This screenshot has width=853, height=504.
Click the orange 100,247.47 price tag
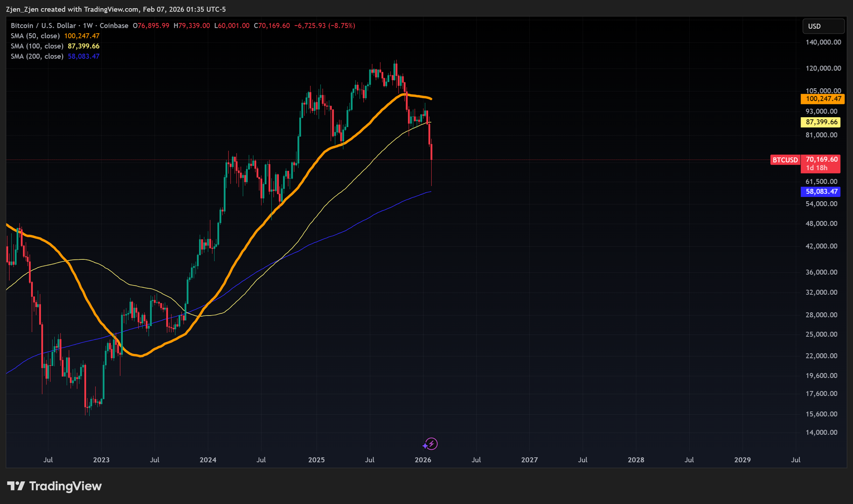(x=823, y=99)
